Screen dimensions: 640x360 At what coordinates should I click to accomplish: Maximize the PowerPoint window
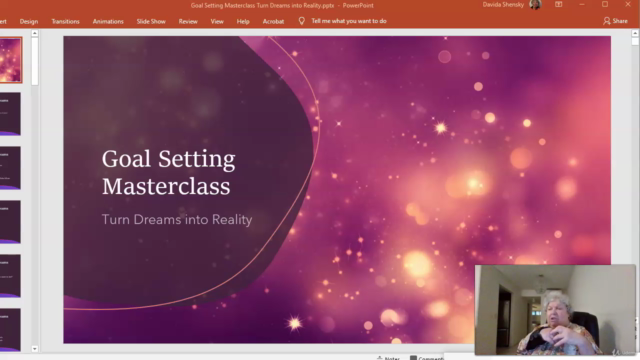pyautogui.click(x=605, y=4)
